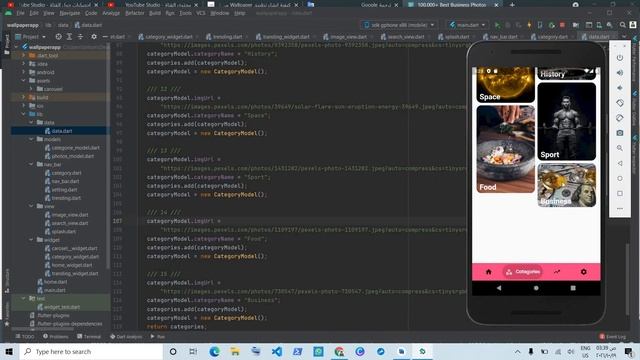Collapse the models folder
Viewport: 640px width, 360px height.
pyautogui.click(x=31, y=139)
